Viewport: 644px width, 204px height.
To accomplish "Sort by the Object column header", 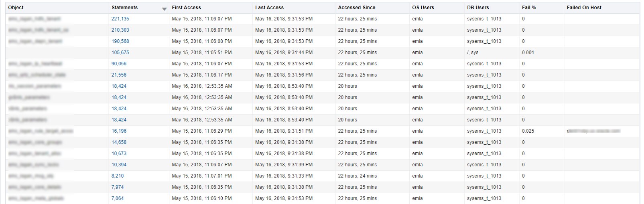I will [16, 8].
